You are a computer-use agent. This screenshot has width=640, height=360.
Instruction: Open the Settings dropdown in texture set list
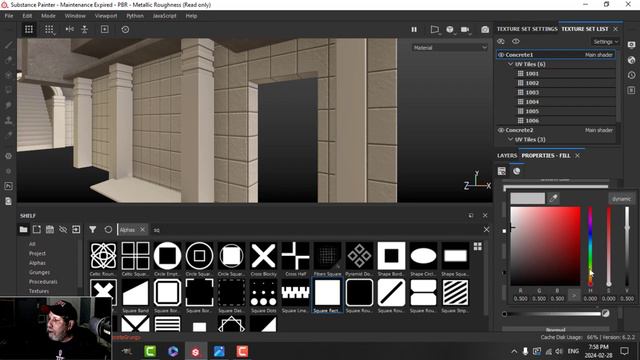[x=605, y=42]
